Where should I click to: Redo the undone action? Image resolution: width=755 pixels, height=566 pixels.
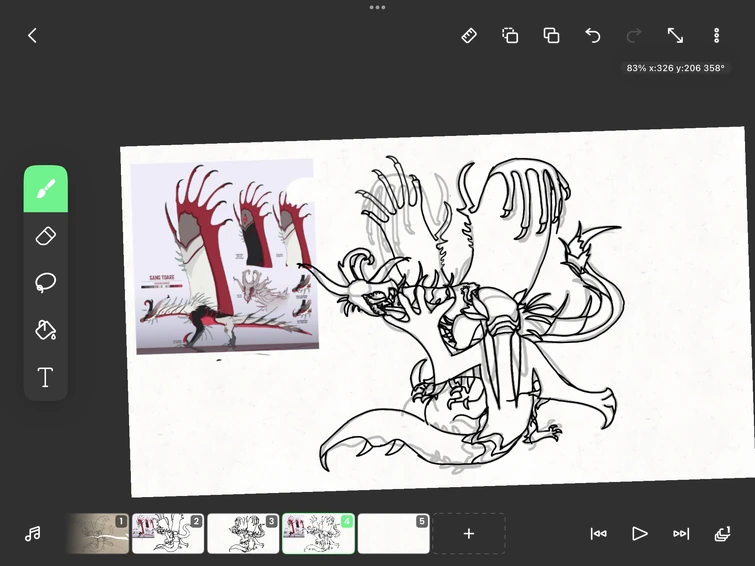click(x=634, y=35)
